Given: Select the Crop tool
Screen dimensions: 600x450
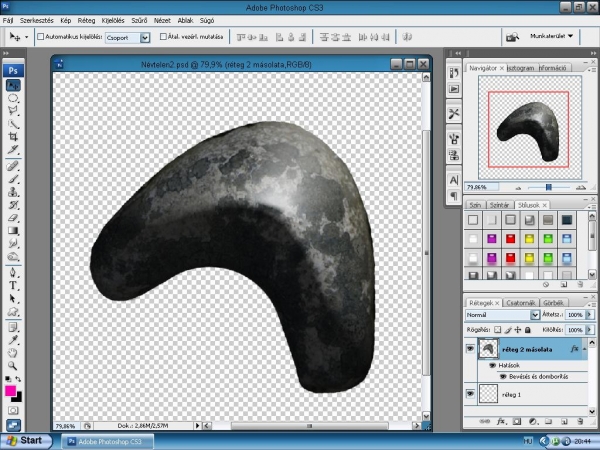Looking at the screenshot, I should 13,137.
